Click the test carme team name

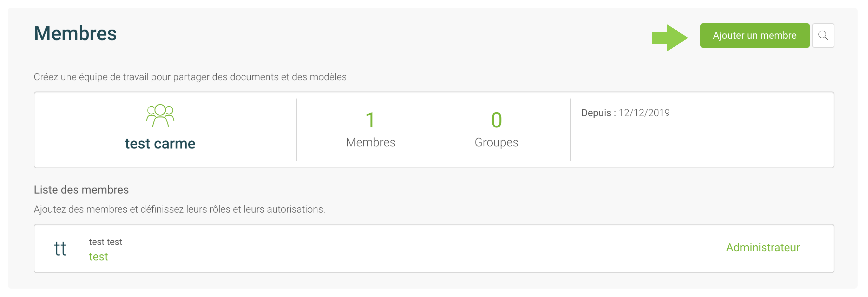click(160, 144)
